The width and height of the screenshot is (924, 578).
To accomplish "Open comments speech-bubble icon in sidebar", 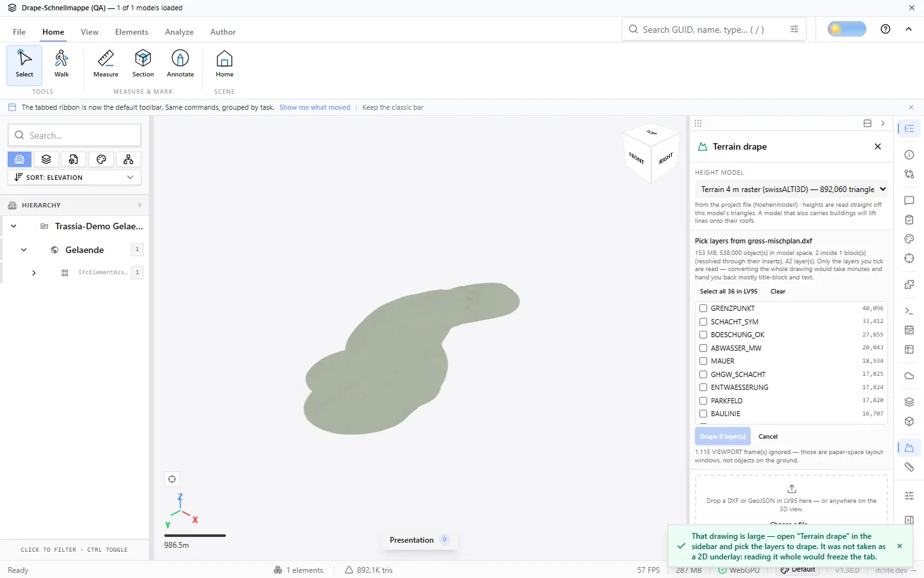I will (909, 200).
